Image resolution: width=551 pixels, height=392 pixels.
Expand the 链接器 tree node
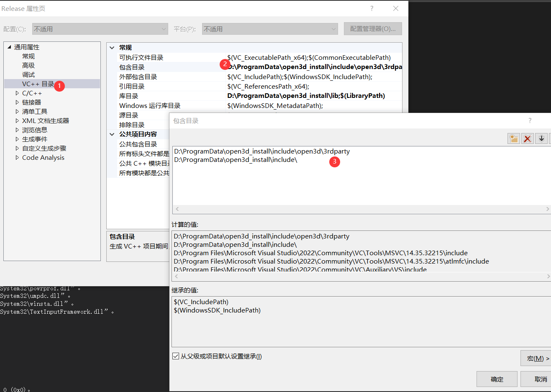(17, 102)
